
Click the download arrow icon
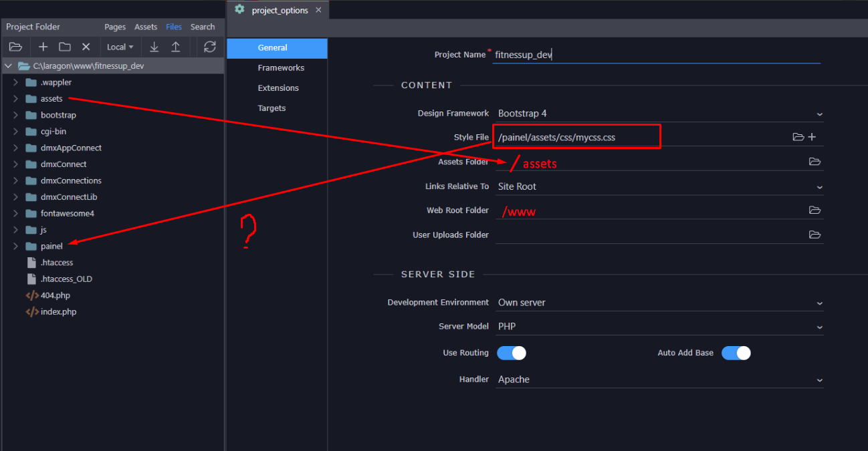tap(154, 47)
